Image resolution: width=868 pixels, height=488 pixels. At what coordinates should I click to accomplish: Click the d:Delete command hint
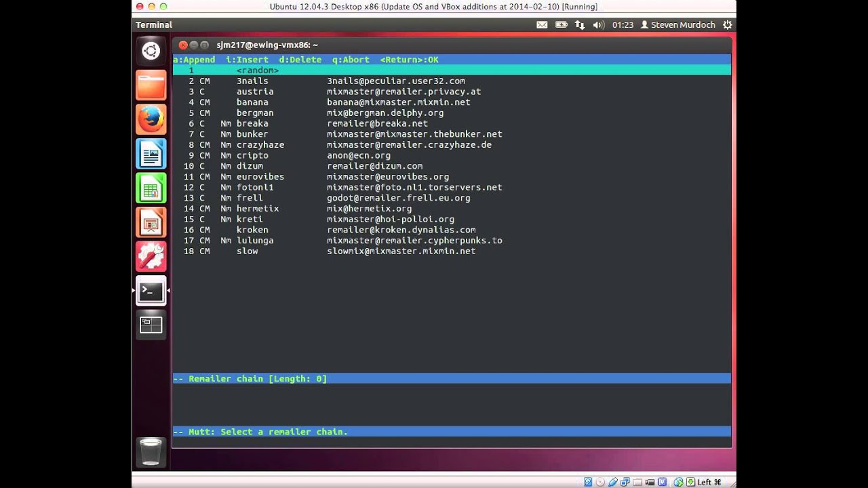[300, 60]
